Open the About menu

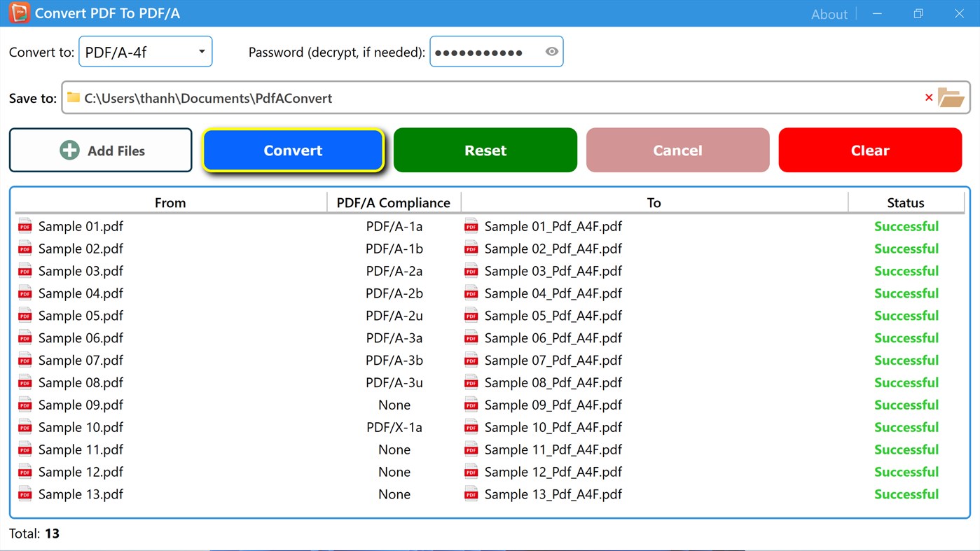pyautogui.click(x=829, y=13)
